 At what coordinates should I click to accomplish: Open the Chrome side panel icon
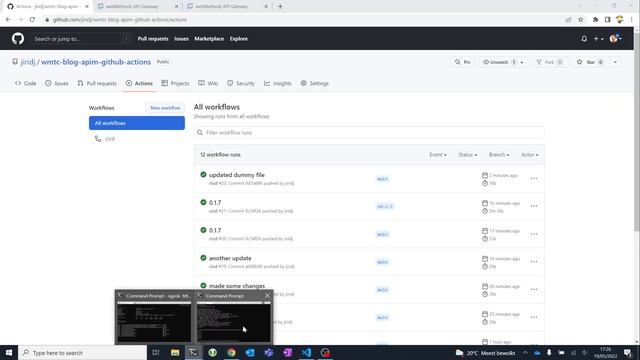[607, 20]
